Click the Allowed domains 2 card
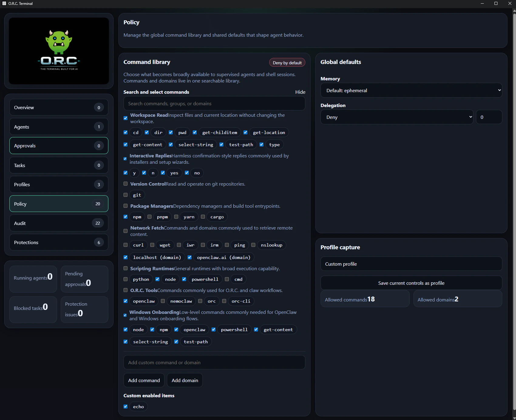The image size is (516, 420). click(x=458, y=299)
